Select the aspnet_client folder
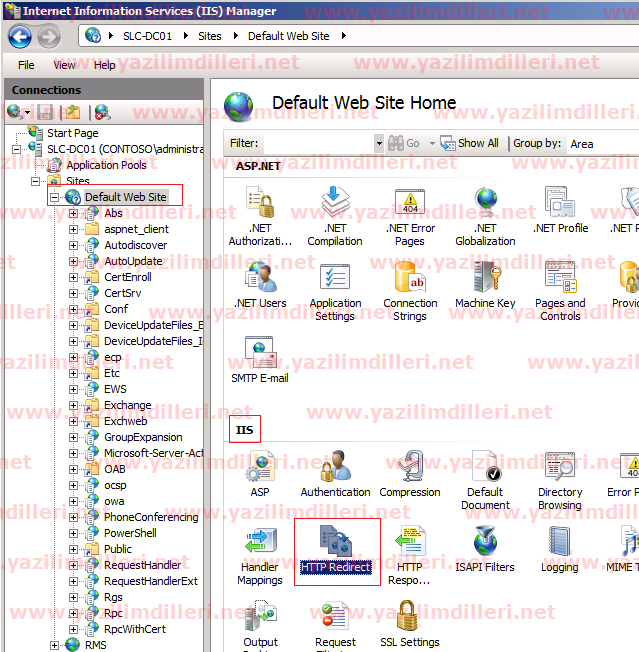This screenshot has width=639, height=652. 136,229
